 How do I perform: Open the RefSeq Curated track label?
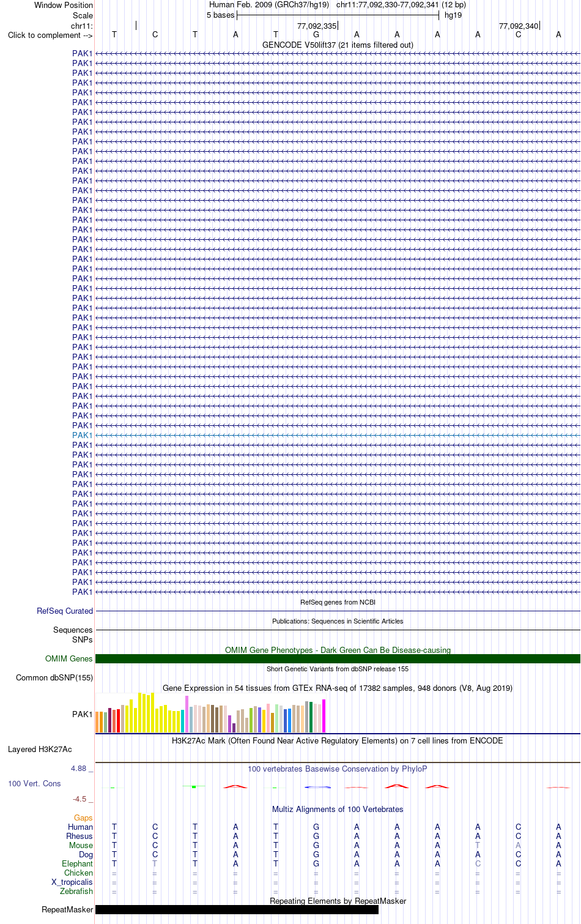pyautogui.click(x=65, y=611)
